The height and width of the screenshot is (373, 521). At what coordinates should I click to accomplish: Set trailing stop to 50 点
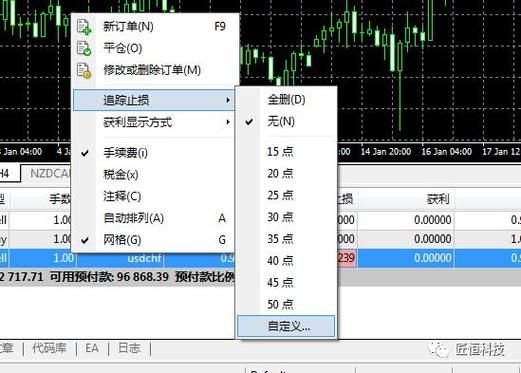286,304
